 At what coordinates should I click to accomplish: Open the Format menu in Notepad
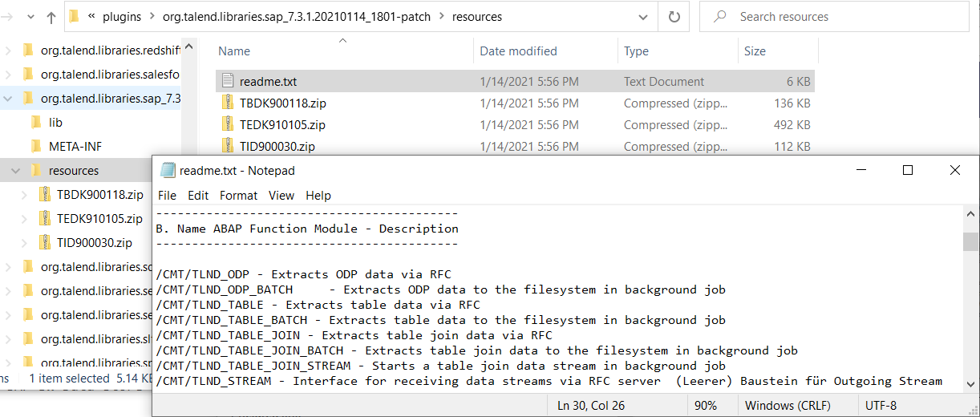pyautogui.click(x=238, y=195)
